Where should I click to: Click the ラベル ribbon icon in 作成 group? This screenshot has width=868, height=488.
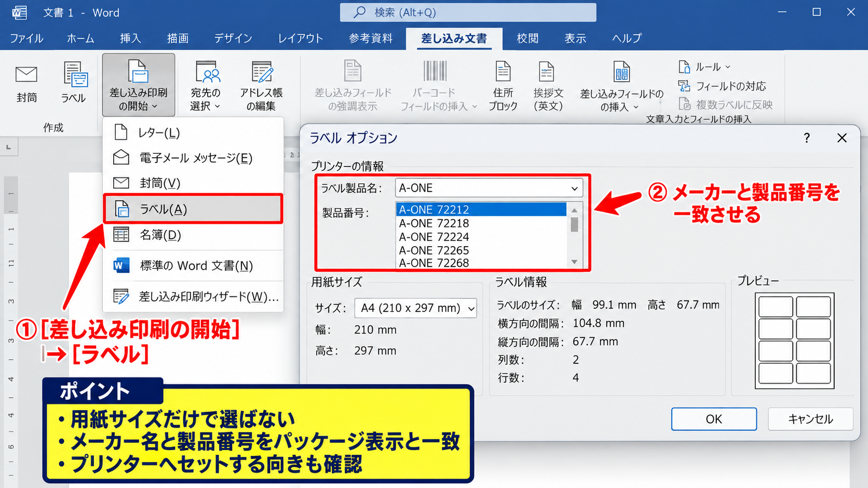[74, 83]
